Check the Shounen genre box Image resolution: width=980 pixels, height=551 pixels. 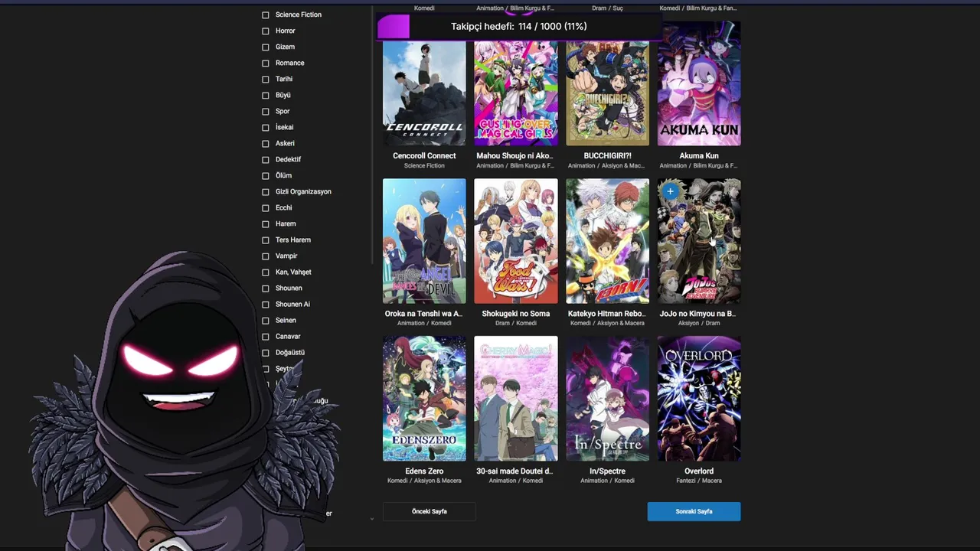[x=266, y=288]
